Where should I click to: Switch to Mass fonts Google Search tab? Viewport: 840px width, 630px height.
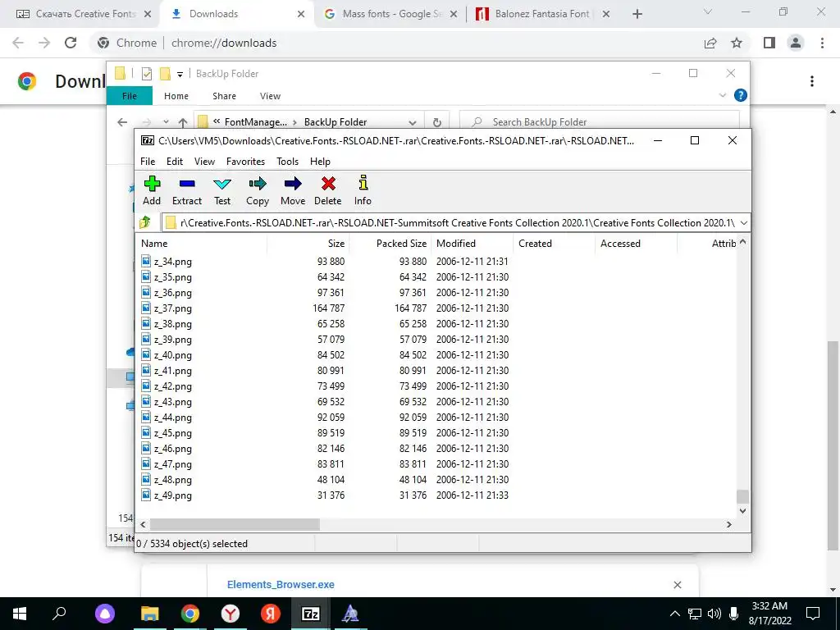click(391, 14)
